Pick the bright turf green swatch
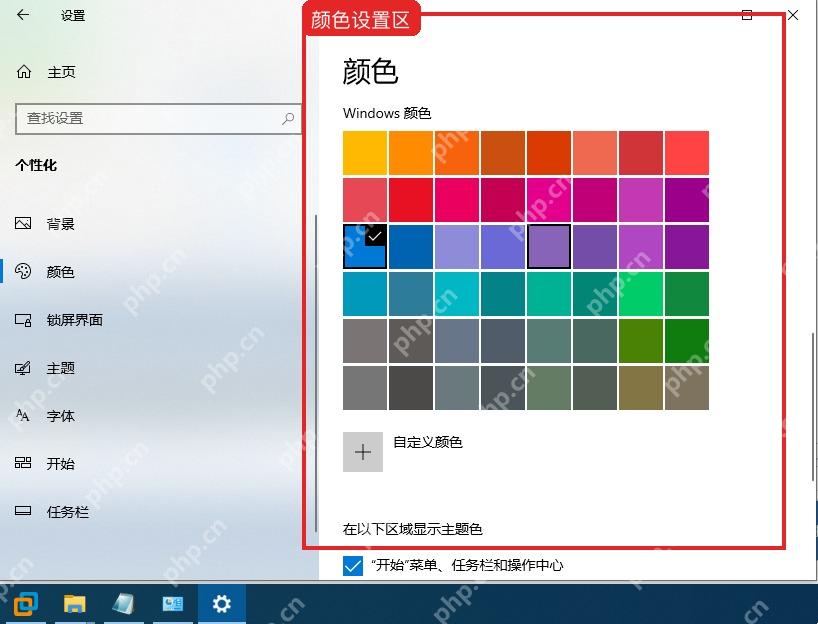The image size is (818, 624). pos(641,294)
